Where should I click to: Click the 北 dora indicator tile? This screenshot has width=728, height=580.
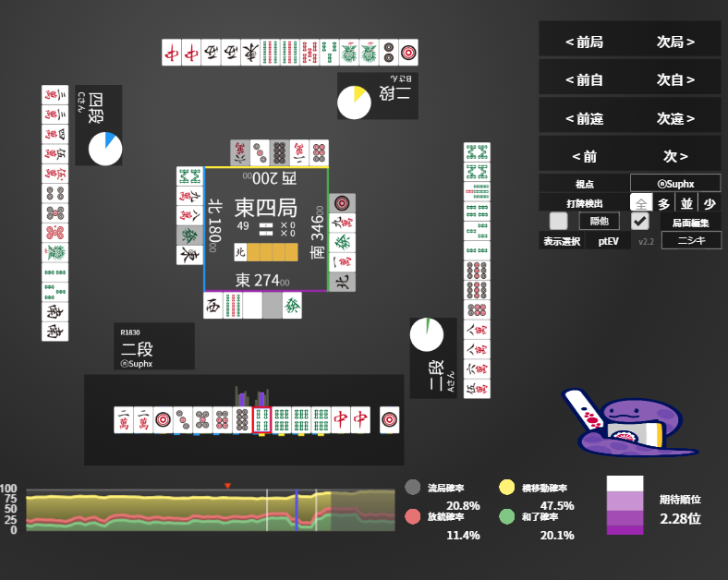click(x=240, y=252)
